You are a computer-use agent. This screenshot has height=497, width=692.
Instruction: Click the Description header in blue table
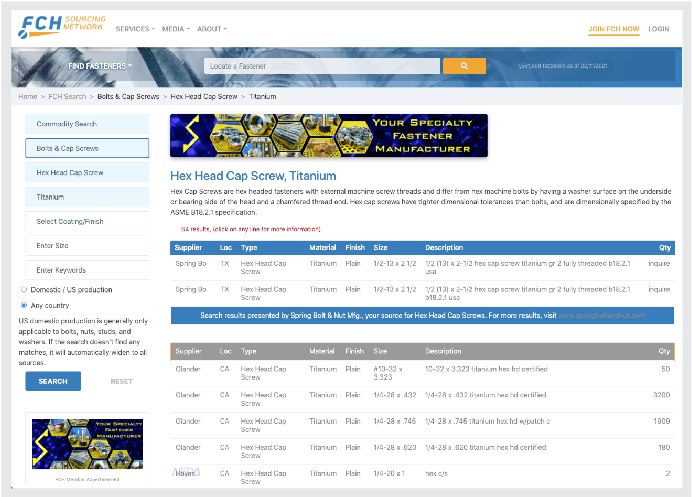(444, 248)
